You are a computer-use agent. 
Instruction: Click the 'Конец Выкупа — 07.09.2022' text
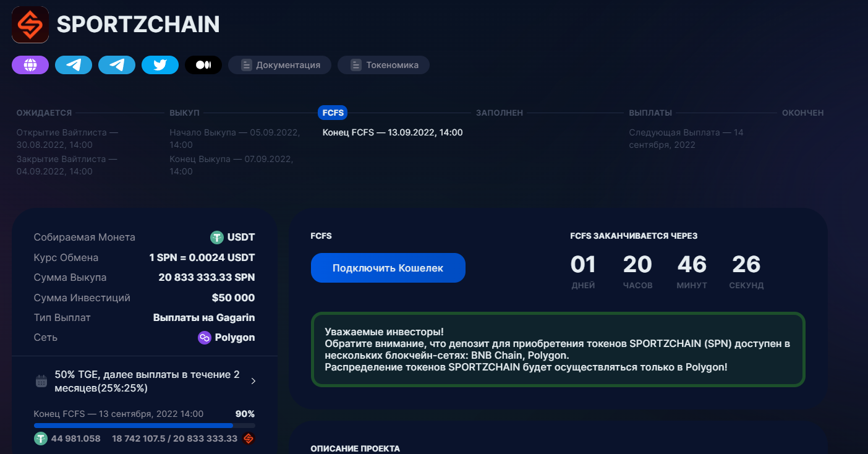coord(231,165)
